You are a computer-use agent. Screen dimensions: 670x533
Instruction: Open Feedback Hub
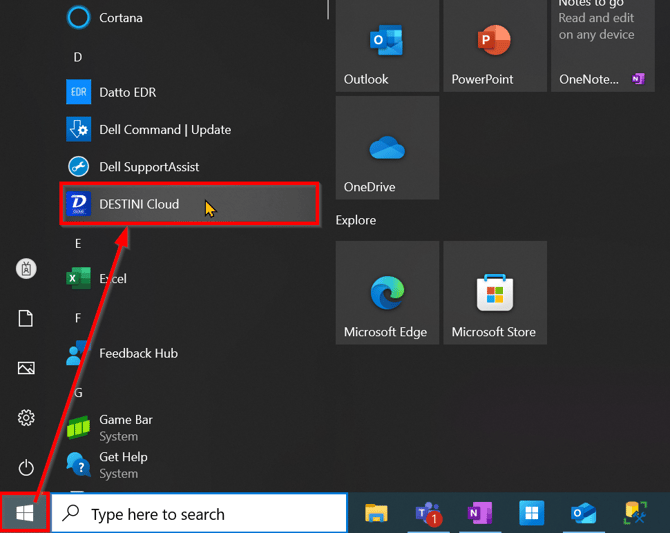tap(138, 353)
